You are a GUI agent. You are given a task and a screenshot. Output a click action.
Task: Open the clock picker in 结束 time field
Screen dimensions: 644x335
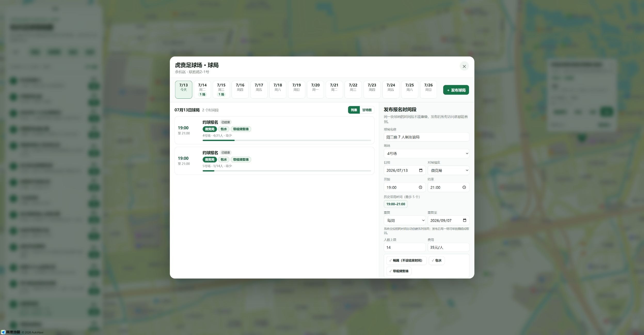click(x=464, y=188)
